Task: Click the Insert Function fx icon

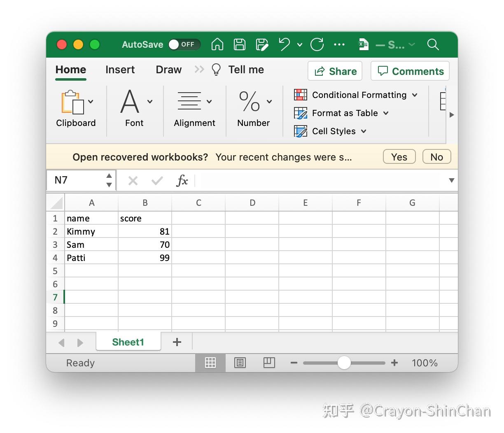Action: 182,180
